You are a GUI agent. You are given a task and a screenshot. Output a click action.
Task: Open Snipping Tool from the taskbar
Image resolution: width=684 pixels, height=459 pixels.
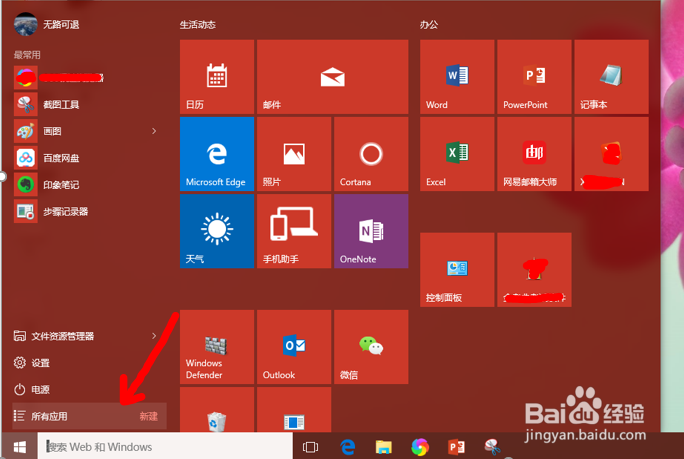pos(492,447)
